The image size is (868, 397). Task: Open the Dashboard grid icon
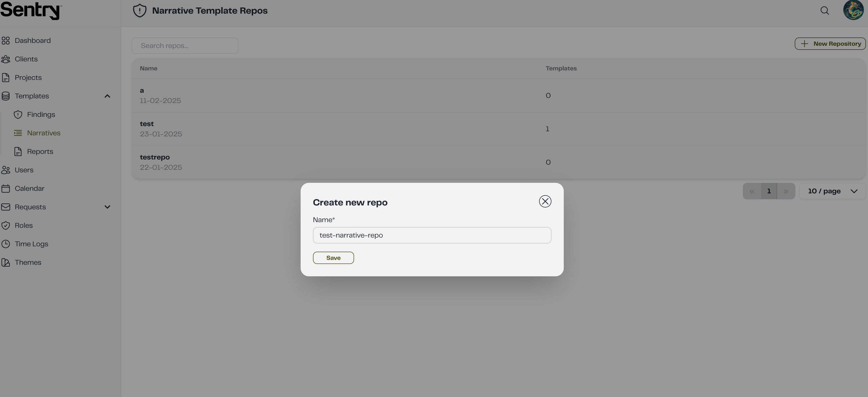pos(5,40)
